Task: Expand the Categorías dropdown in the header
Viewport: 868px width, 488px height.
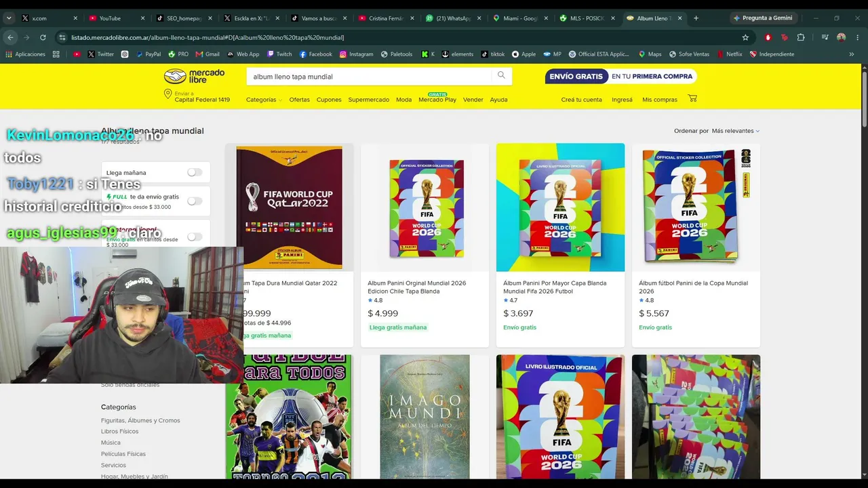Action: (x=264, y=100)
